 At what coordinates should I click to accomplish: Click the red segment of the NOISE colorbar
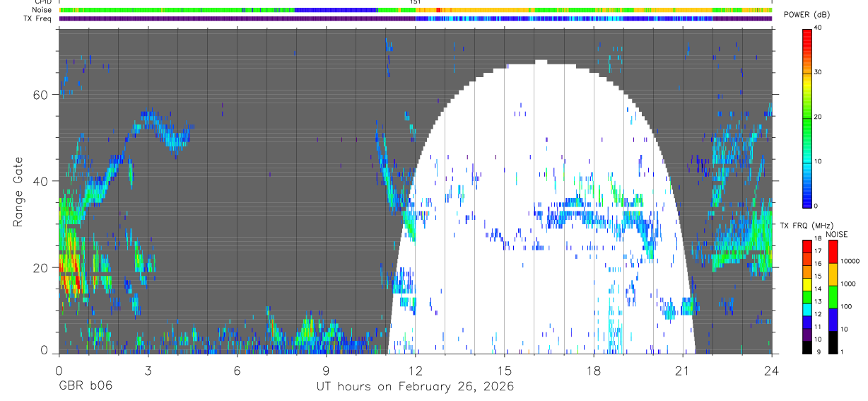833,252
